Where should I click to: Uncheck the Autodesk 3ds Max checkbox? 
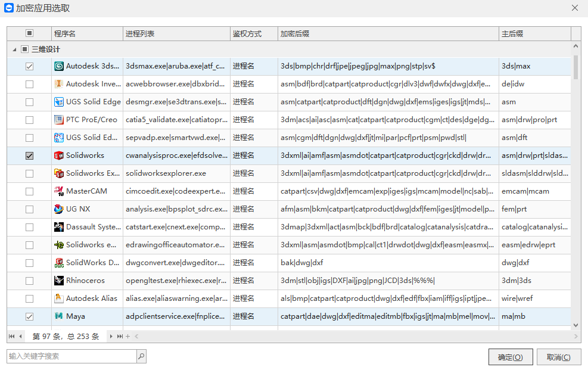coord(29,66)
